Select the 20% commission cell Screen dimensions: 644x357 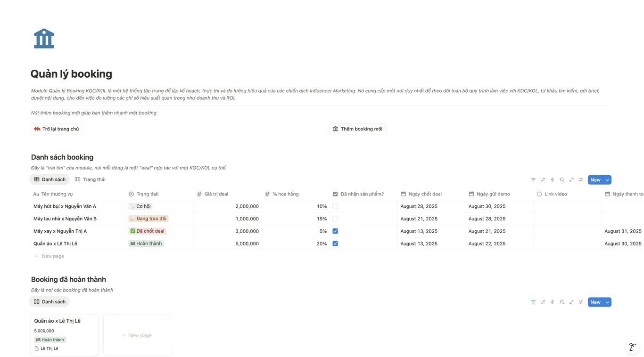[x=296, y=243]
